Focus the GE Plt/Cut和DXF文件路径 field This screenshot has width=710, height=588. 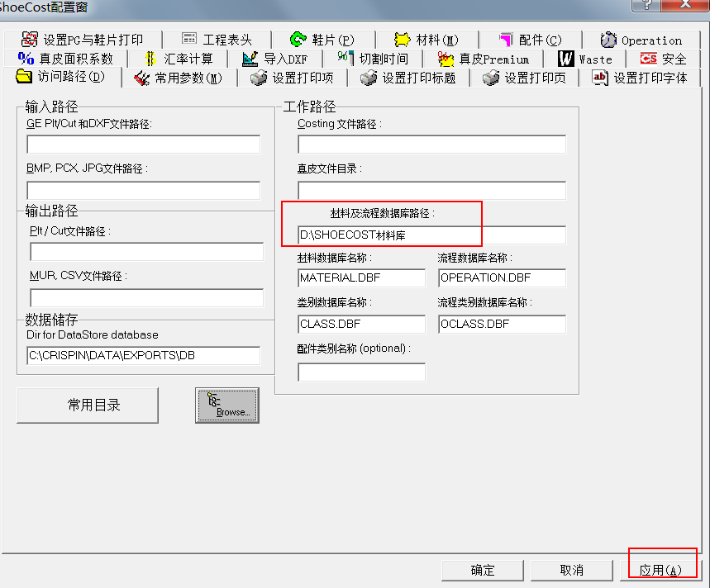coord(144,145)
